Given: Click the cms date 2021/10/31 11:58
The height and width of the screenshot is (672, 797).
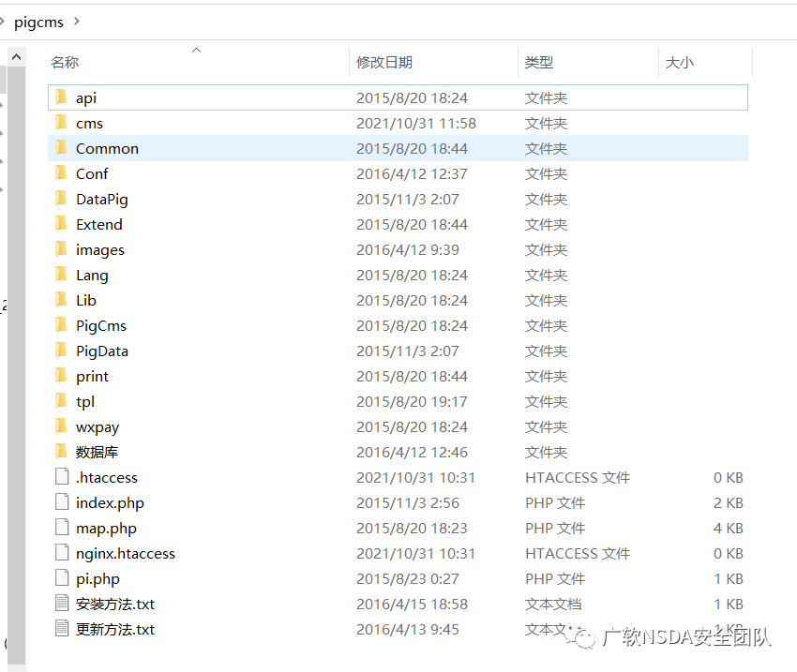Looking at the screenshot, I should point(416,124).
